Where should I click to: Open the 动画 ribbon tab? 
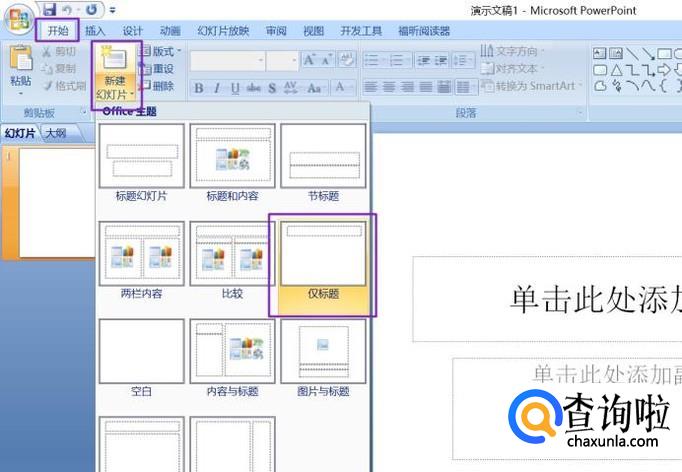170,31
